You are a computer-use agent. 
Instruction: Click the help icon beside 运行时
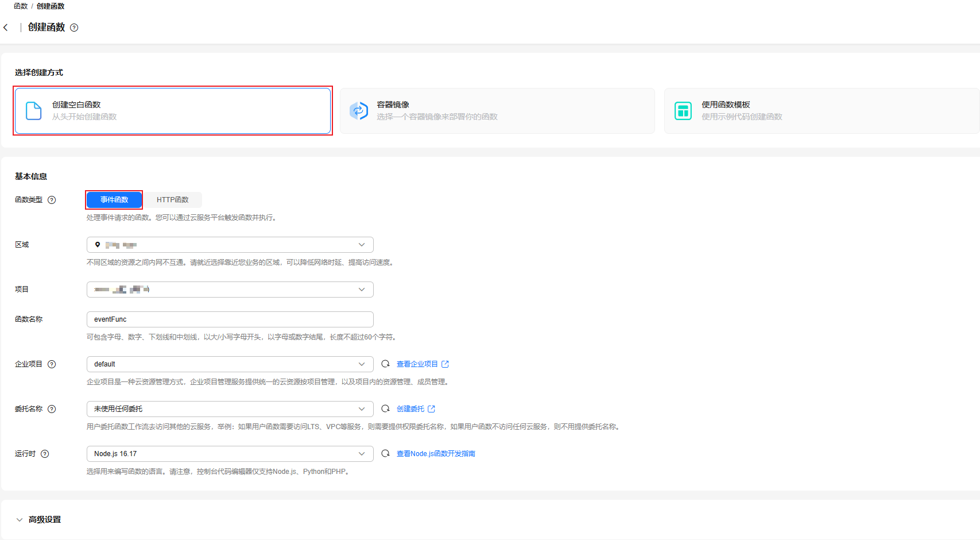click(x=45, y=454)
